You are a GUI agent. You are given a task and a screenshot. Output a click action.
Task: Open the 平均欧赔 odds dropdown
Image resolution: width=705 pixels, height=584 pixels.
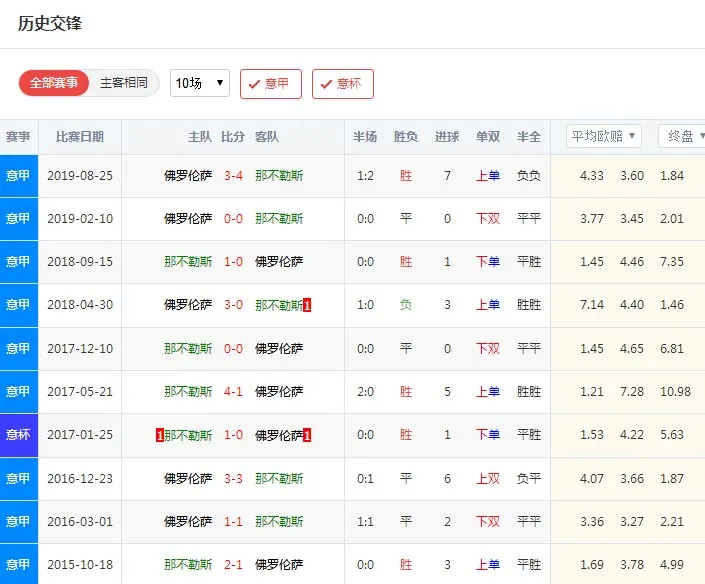pyautogui.click(x=603, y=136)
